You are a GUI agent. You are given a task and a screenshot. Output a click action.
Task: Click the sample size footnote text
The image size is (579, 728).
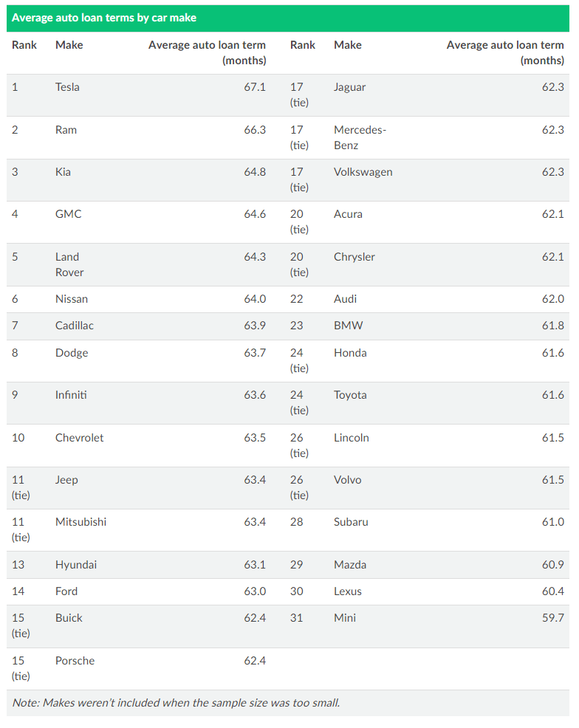[176, 703]
